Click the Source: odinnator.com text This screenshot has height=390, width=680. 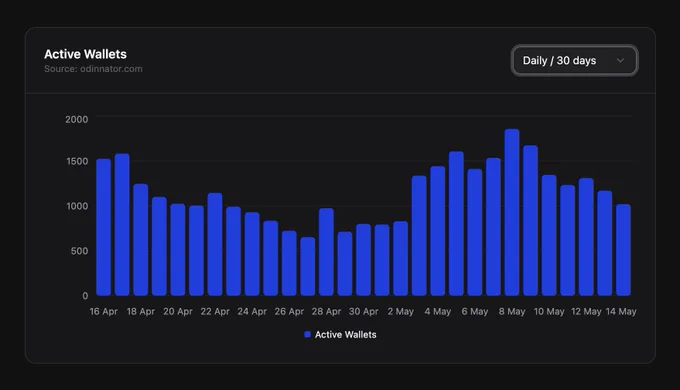tap(93, 69)
